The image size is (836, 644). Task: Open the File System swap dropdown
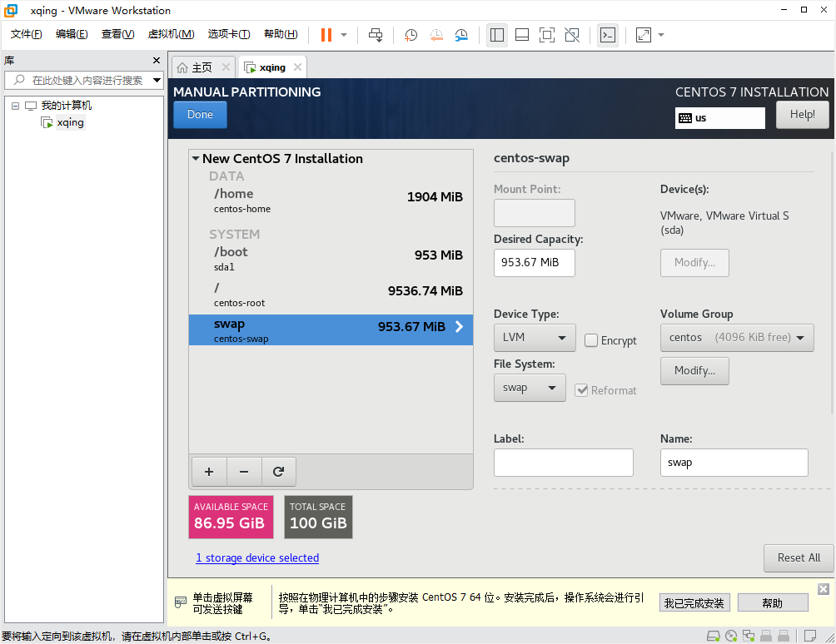coord(530,388)
